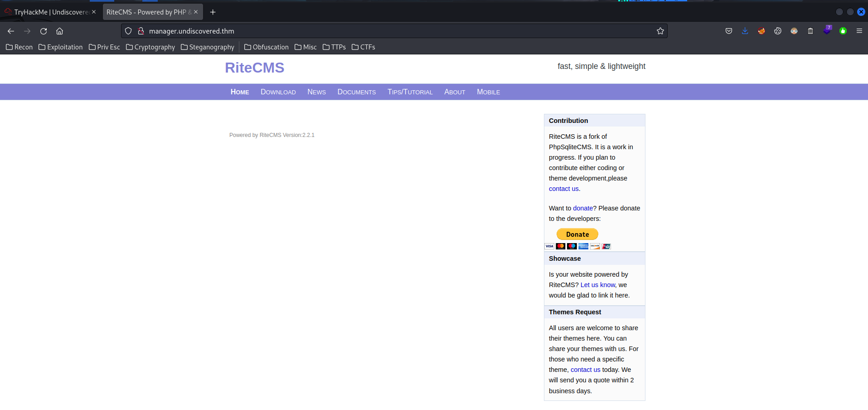Open the Firefox hamburger application menu
Viewport: 868px width, 410px height.
coord(859,31)
